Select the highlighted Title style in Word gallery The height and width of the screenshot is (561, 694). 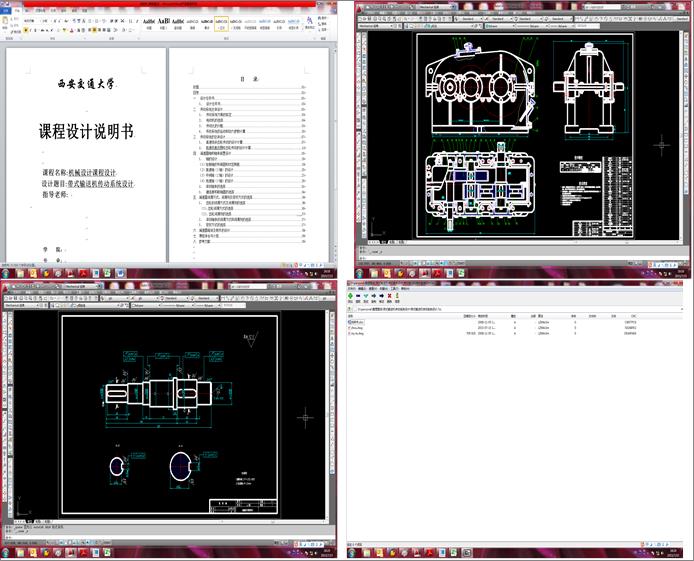[x=220, y=22]
